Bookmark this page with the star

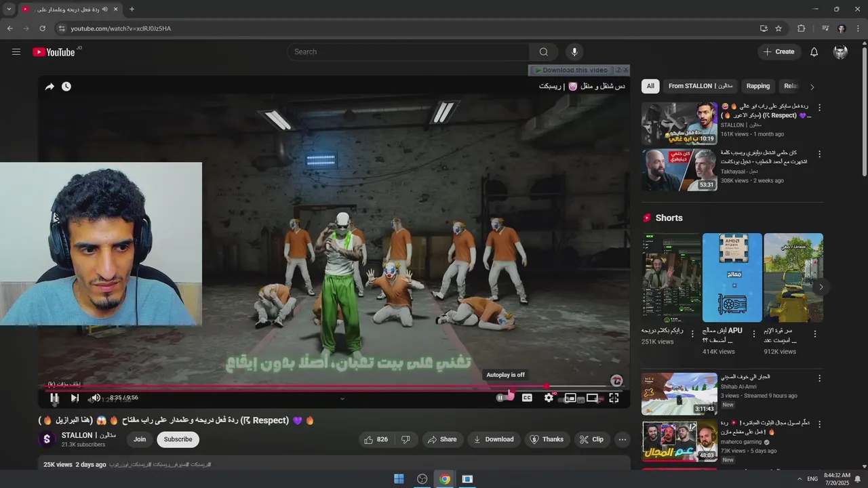pos(778,28)
